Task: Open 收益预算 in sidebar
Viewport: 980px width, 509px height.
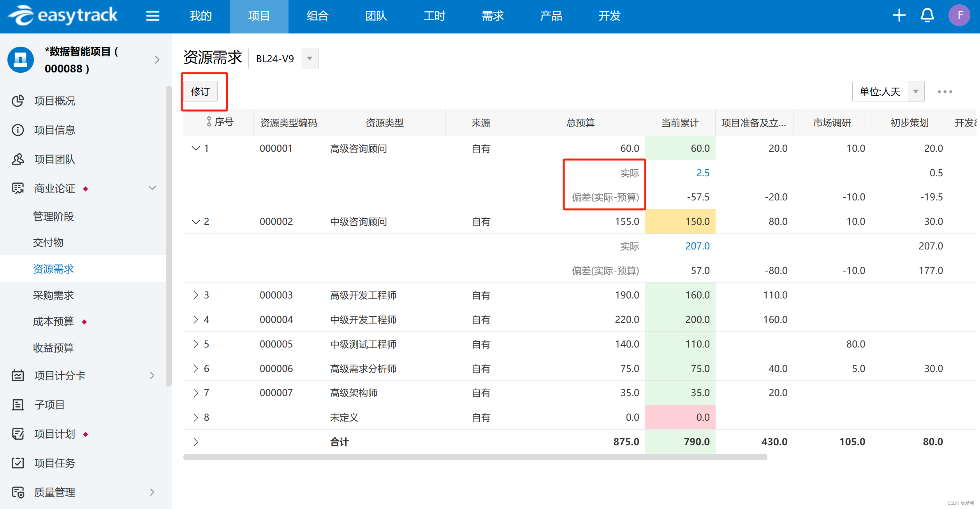Action: [53, 348]
